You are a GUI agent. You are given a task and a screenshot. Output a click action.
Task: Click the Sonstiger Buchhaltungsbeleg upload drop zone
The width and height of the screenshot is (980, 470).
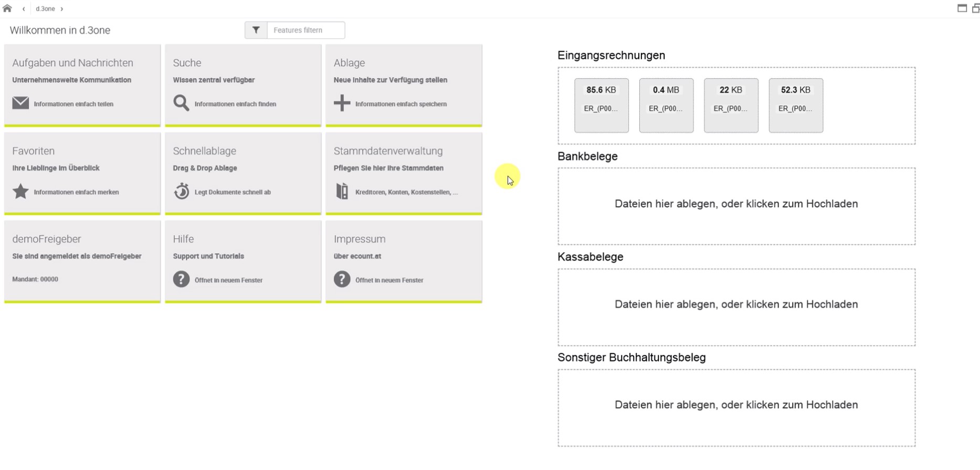click(x=736, y=408)
